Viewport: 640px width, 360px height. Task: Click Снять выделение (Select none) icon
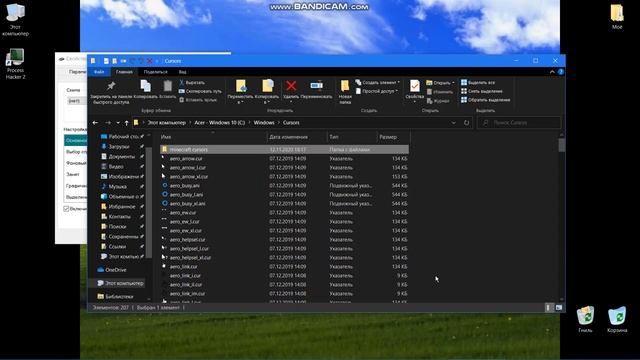464,91
